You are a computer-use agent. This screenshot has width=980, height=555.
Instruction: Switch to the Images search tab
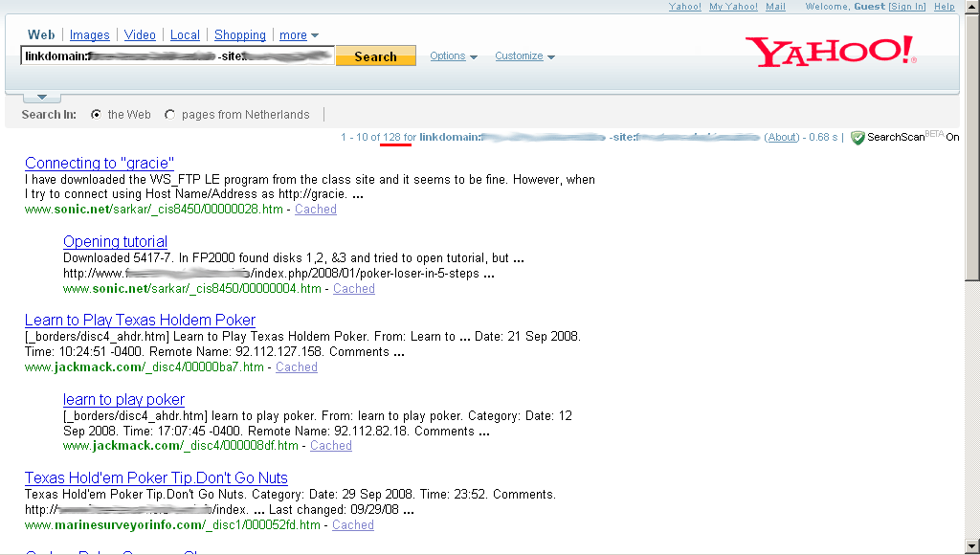[89, 35]
